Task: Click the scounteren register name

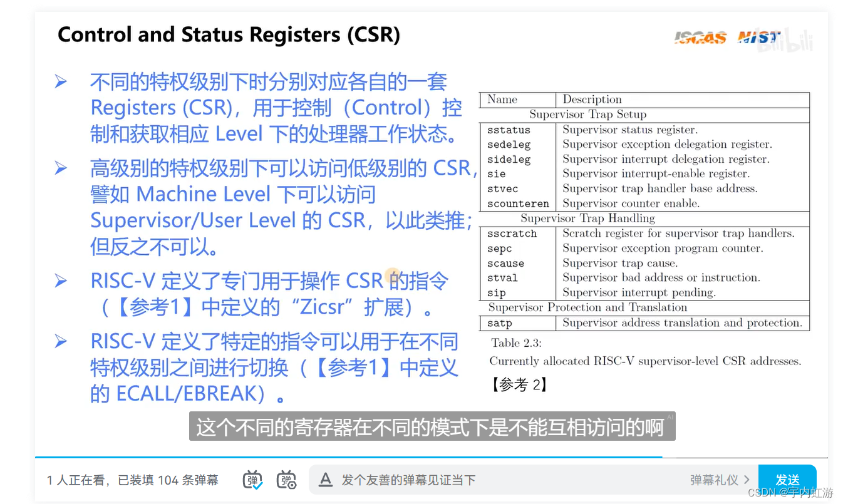Action: point(518,204)
